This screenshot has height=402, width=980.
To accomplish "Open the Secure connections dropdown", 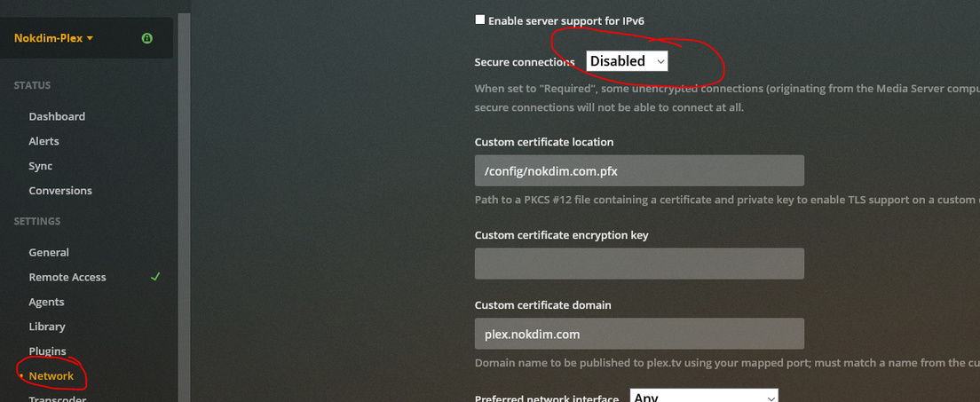I will pos(627,61).
